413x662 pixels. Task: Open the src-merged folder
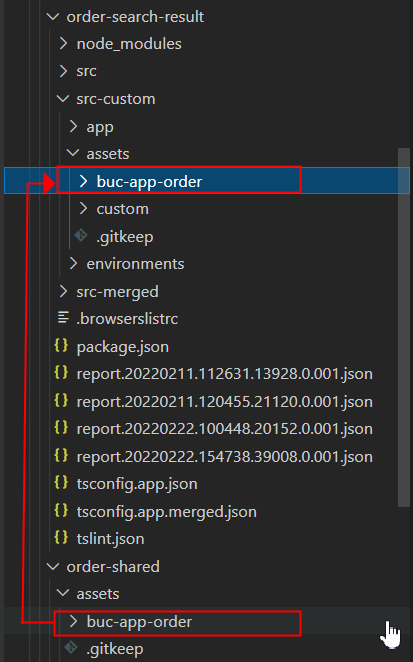click(117, 291)
